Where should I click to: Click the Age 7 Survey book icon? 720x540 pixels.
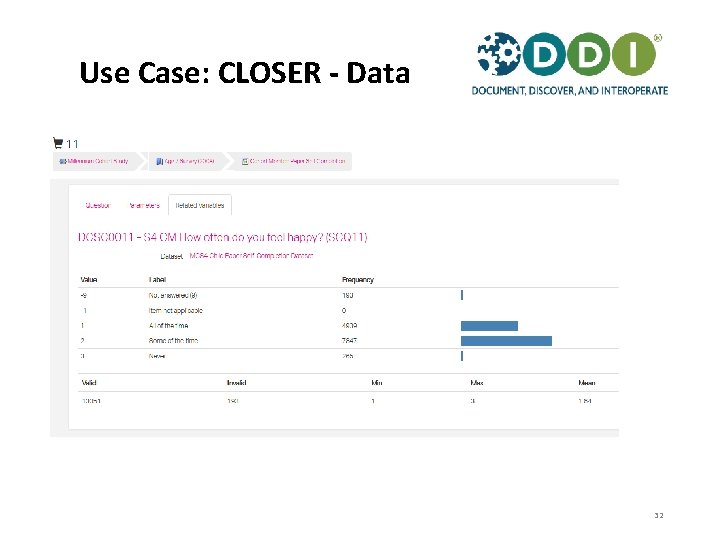(159, 161)
